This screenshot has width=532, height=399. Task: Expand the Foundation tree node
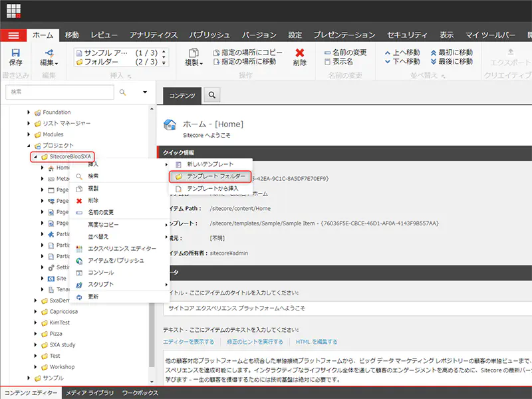pyautogui.click(x=29, y=112)
